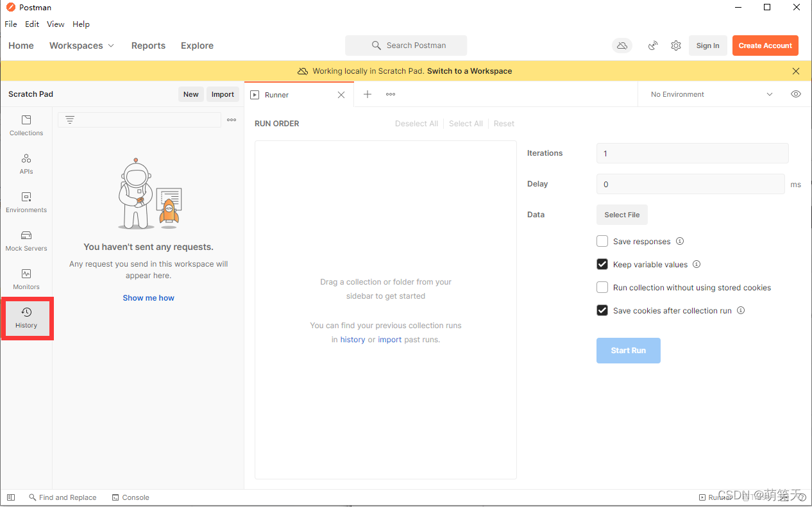The width and height of the screenshot is (812, 507).
Task: Go to the Reports tab
Action: 148,46
